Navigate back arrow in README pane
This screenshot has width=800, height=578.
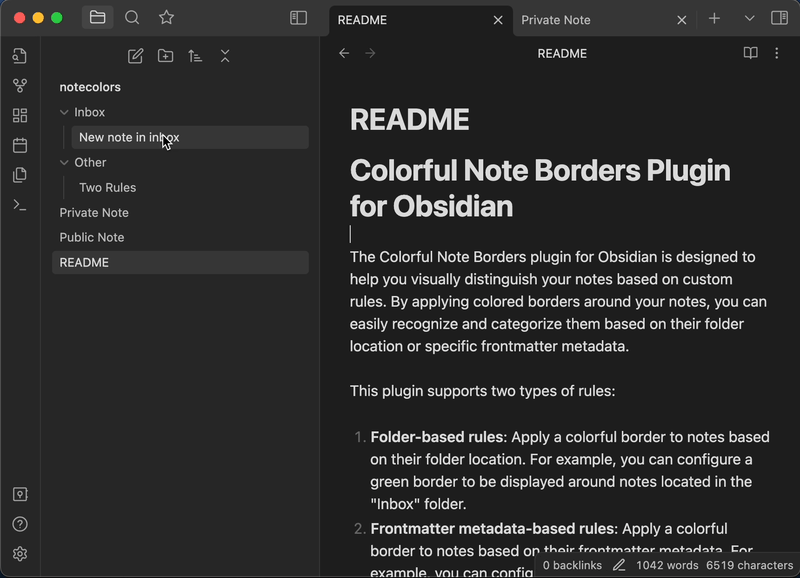tap(344, 53)
